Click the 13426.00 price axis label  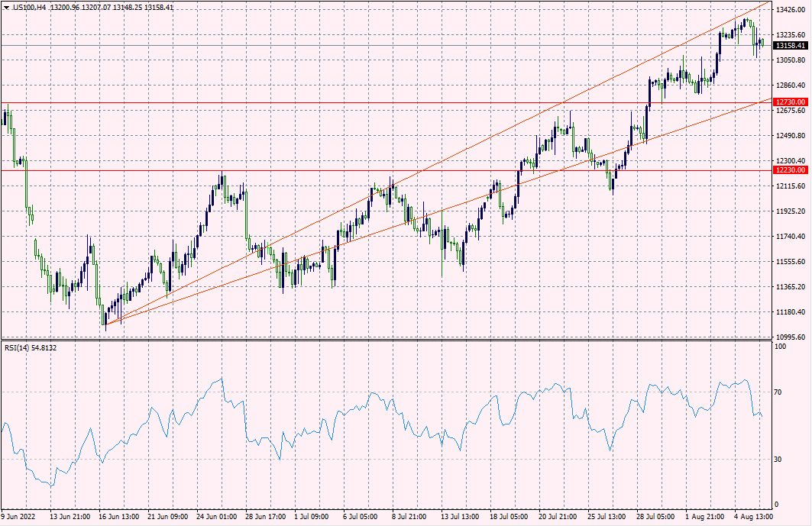click(x=791, y=10)
